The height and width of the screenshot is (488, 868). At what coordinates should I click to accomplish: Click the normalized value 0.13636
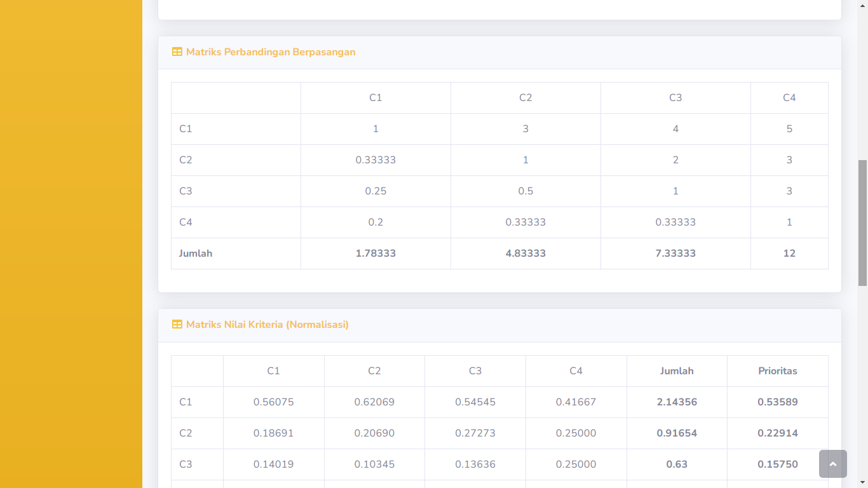click(x=475, y=464)
